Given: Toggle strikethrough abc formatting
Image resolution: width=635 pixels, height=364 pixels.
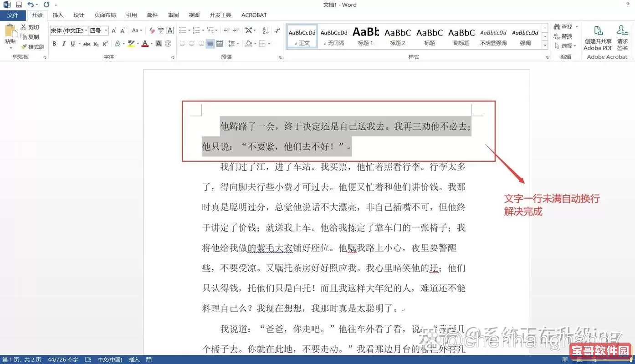Looking at the screenshot, I should pyautogui.click(x=87, y=44).
